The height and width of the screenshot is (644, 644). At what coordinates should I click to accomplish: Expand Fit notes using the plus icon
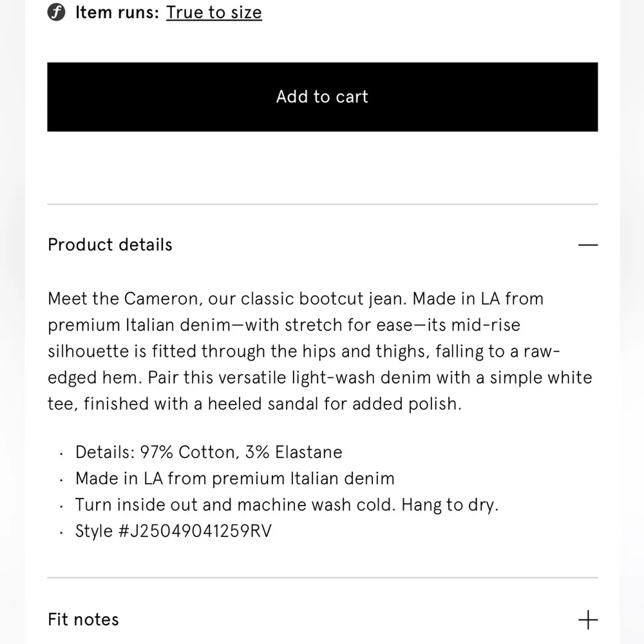point(588,620)
